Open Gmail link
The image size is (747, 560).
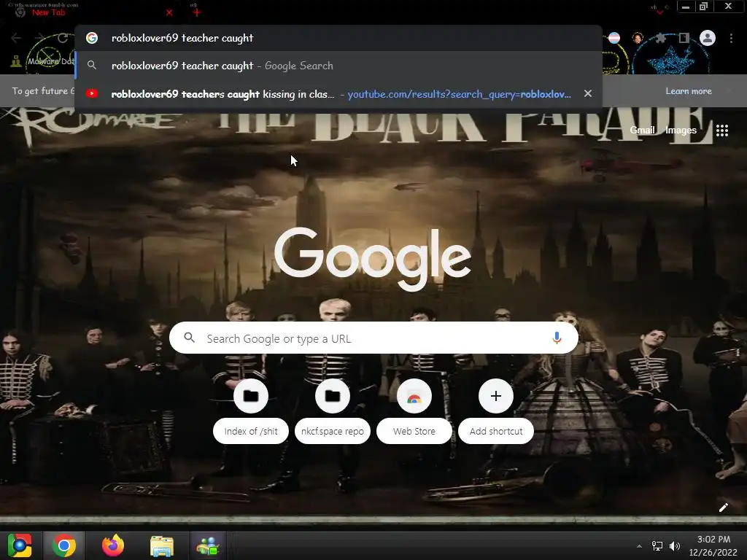(642, 130)
